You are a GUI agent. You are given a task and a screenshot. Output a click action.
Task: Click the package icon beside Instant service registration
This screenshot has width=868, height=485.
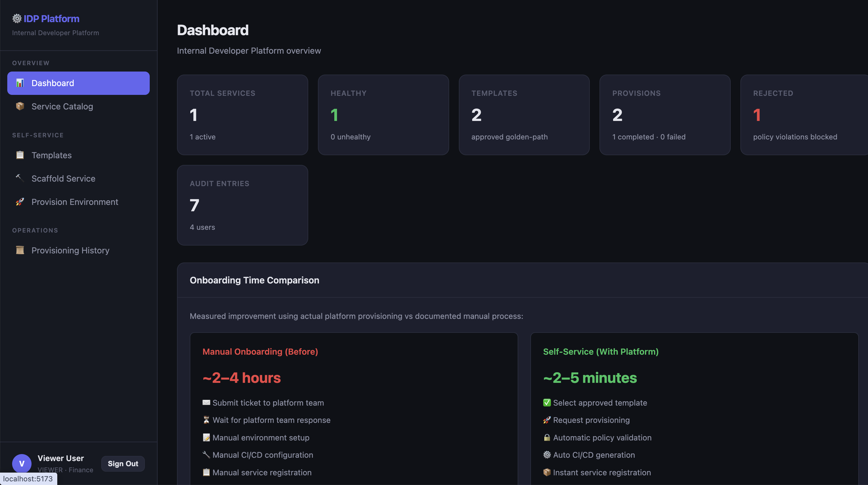pyautogui.click(x=547, y=472)
